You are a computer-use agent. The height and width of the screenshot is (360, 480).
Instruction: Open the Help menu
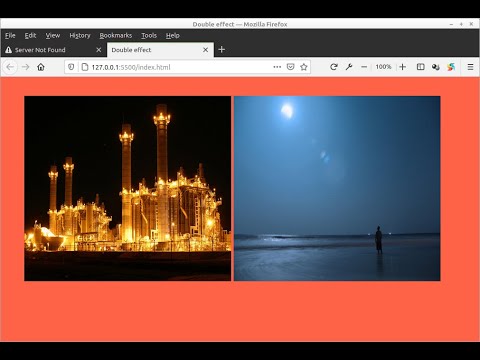pyautogui.click(x=172, y=35)
